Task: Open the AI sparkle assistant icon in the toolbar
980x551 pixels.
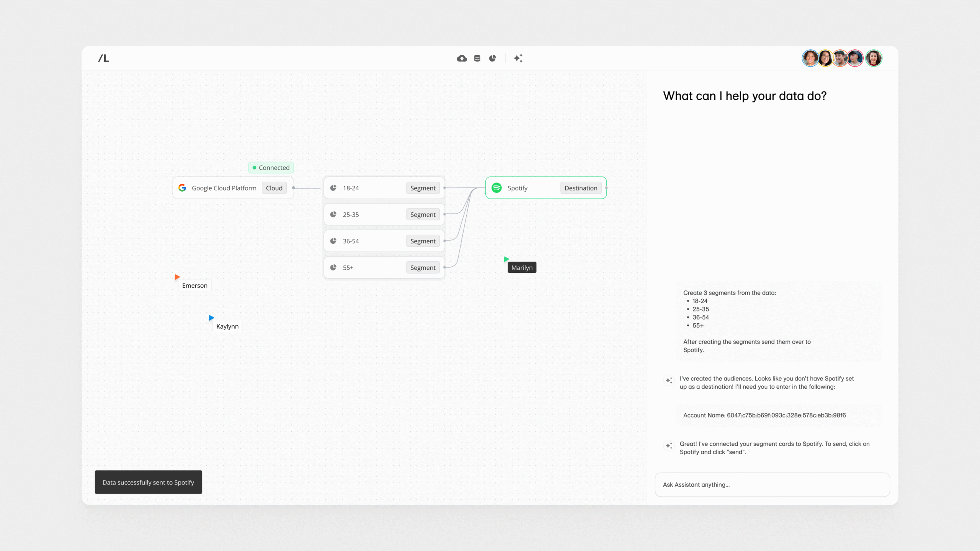Action: pos(518,58)
